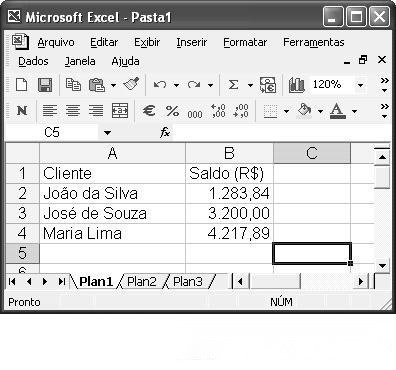Select row 3 header
Viewport: 396px width, 370px height.
pos(22,213)
